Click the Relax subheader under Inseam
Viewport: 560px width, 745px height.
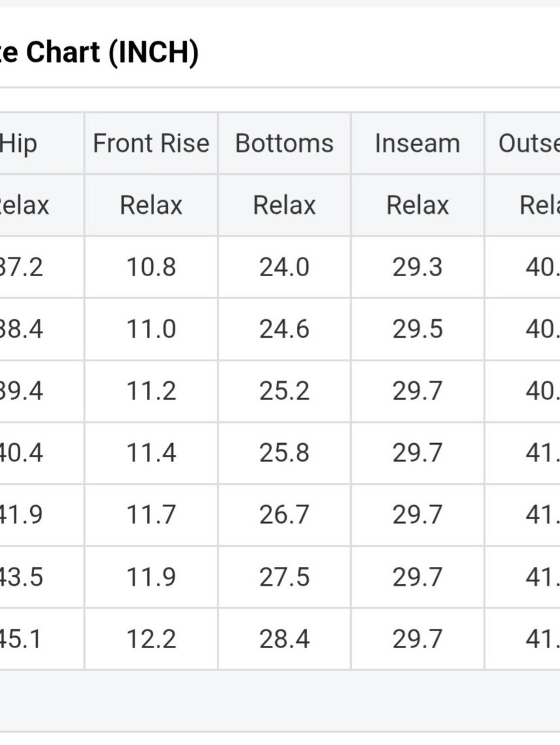(417, 205)
